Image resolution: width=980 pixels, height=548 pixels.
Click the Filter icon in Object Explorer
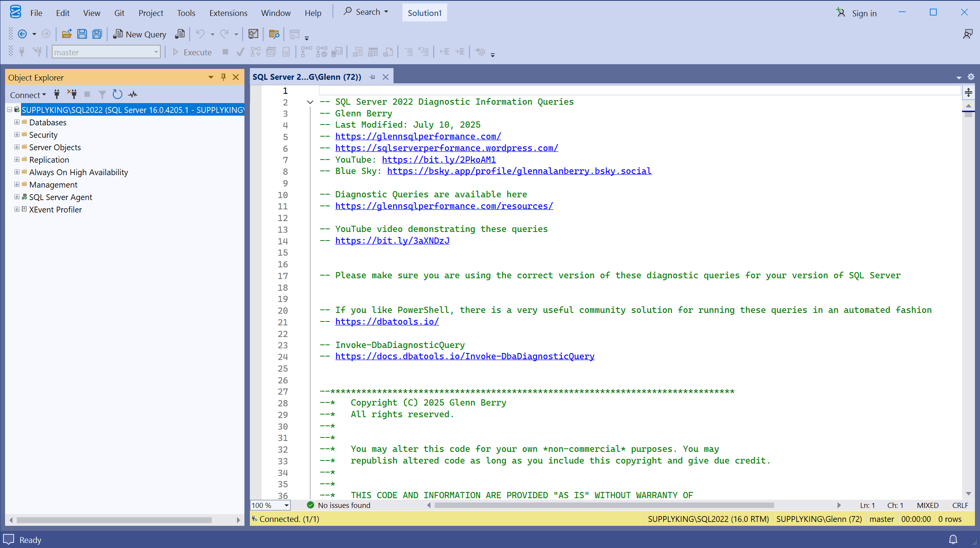[102, 95]
